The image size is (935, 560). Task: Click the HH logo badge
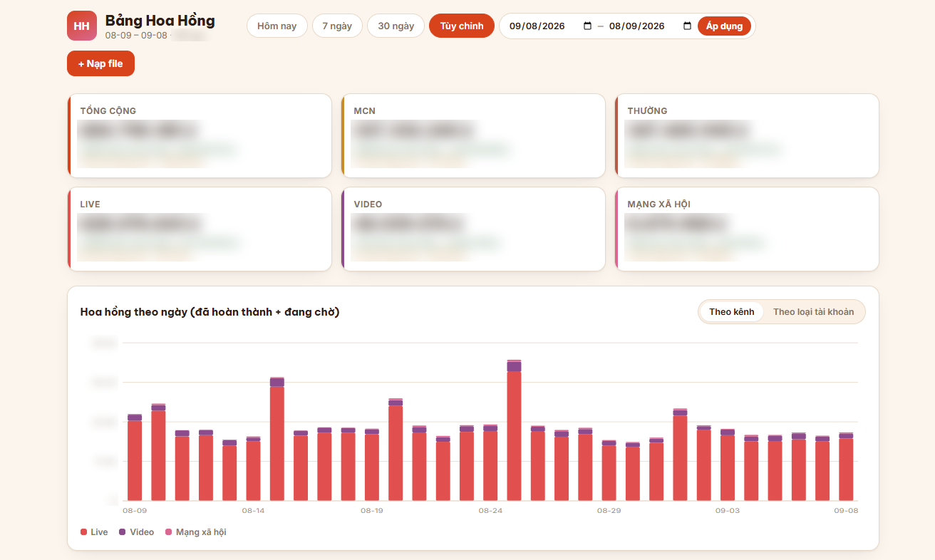pos(82,26)
